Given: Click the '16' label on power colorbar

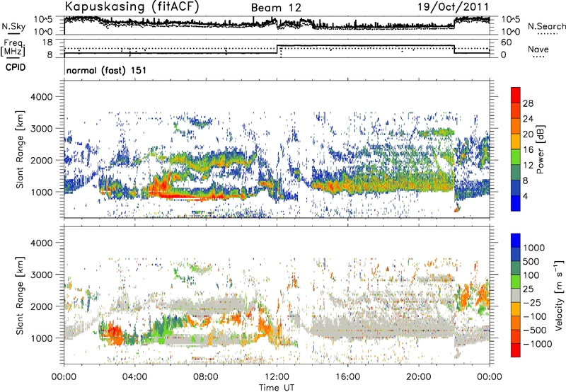Looking at the screenshot, I should point(528,150).
